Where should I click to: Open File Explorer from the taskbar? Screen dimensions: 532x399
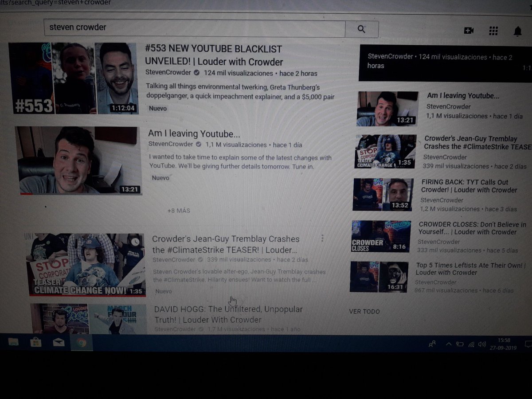click(13, 342)
